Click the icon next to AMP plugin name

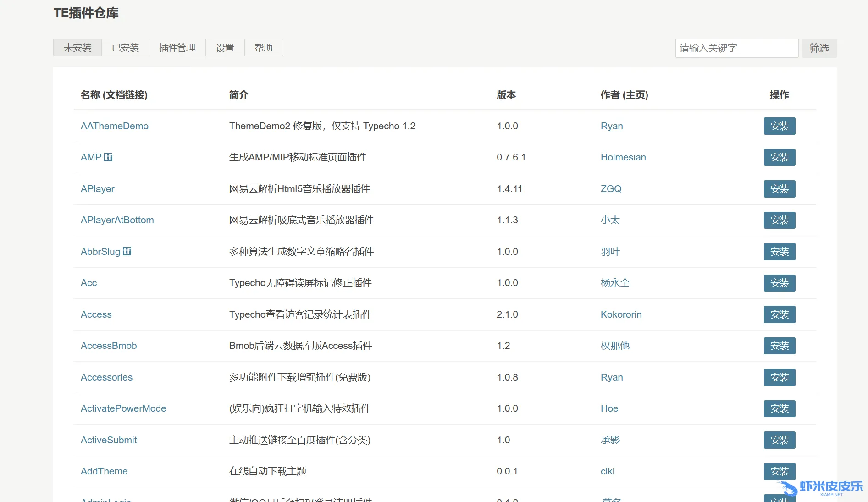pyautogui.click(x=108, y=157)
